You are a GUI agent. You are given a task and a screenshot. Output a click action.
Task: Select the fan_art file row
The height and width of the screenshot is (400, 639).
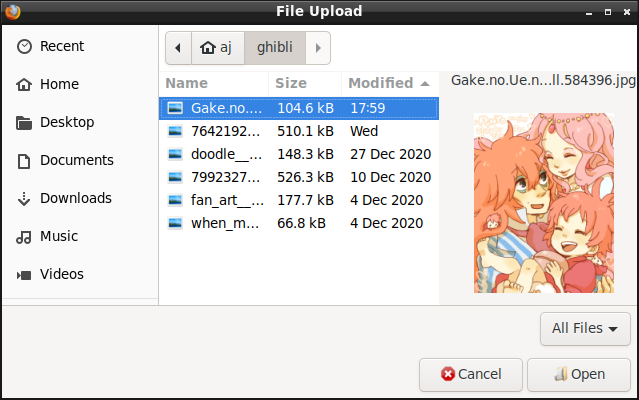click(x=300, y=200)
